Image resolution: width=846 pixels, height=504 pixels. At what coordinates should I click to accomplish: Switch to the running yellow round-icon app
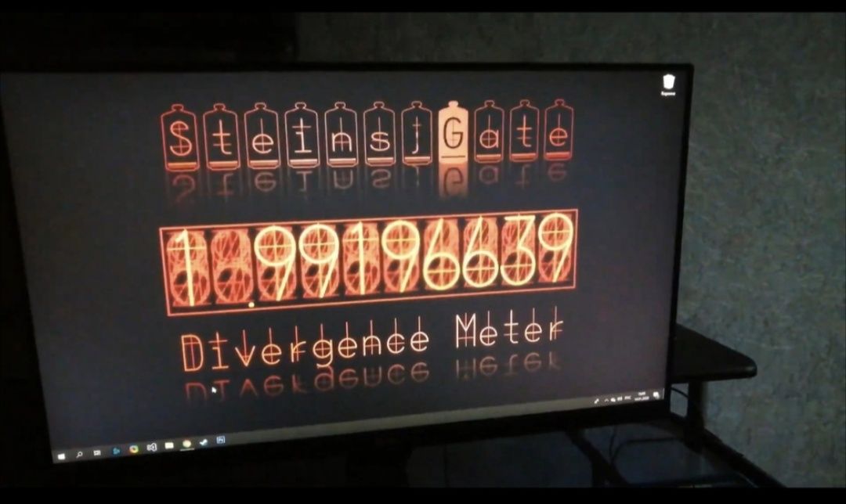pos(186,445)
